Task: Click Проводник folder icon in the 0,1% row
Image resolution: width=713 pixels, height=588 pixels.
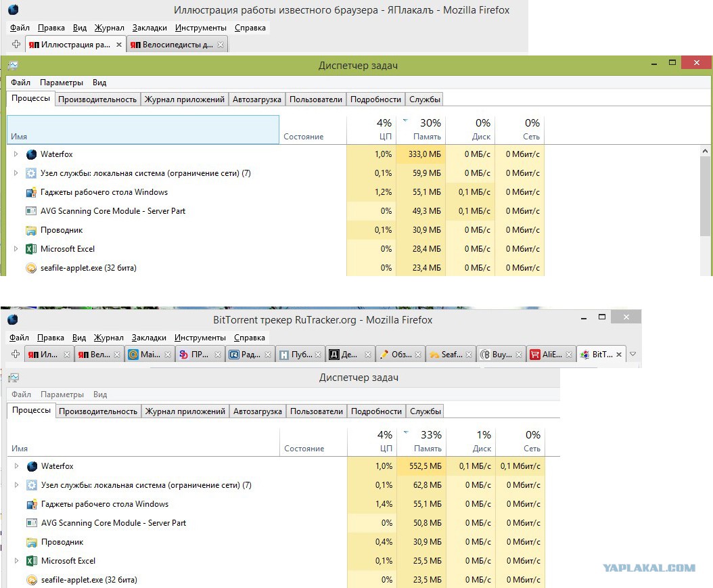Action: tap(31, 230)
